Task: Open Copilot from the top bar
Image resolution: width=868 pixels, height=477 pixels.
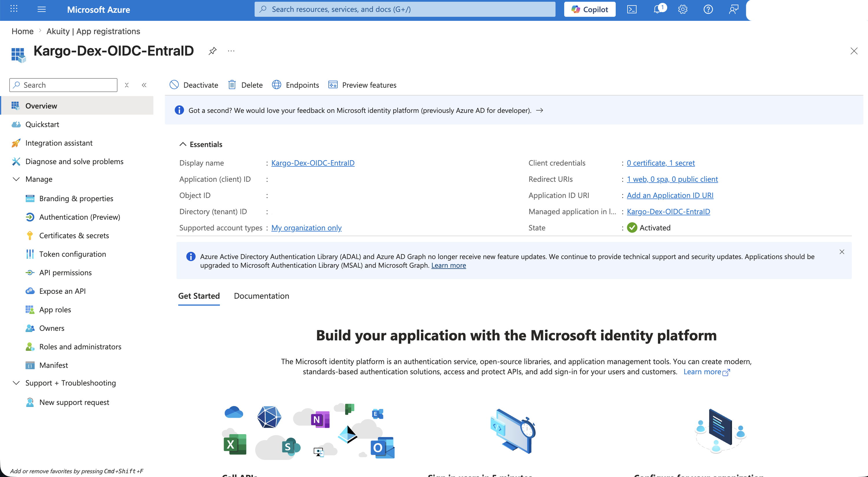Action: click(x=590, y=9)
